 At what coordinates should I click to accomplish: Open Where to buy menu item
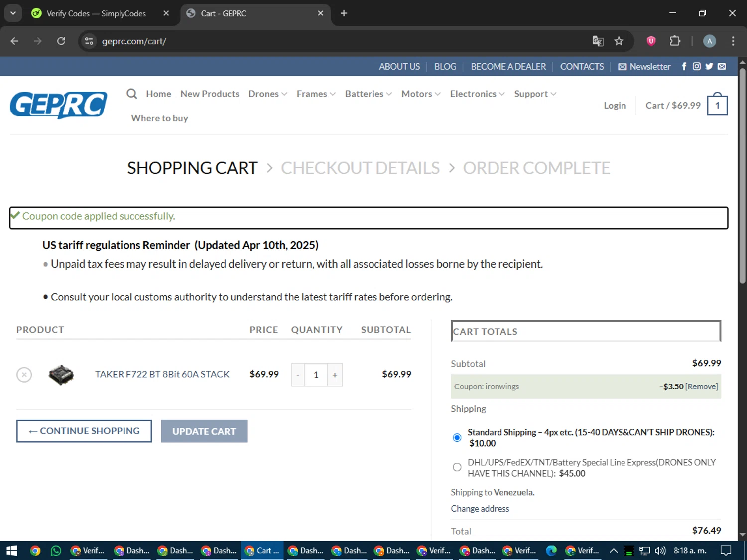pos(159,118)
